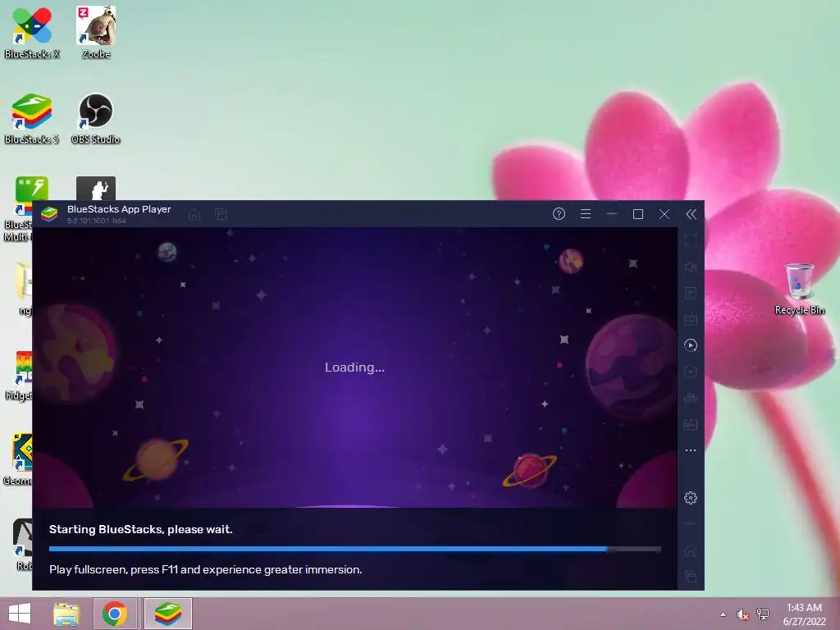Click 'Loading...' text

[x=354, y=367]
